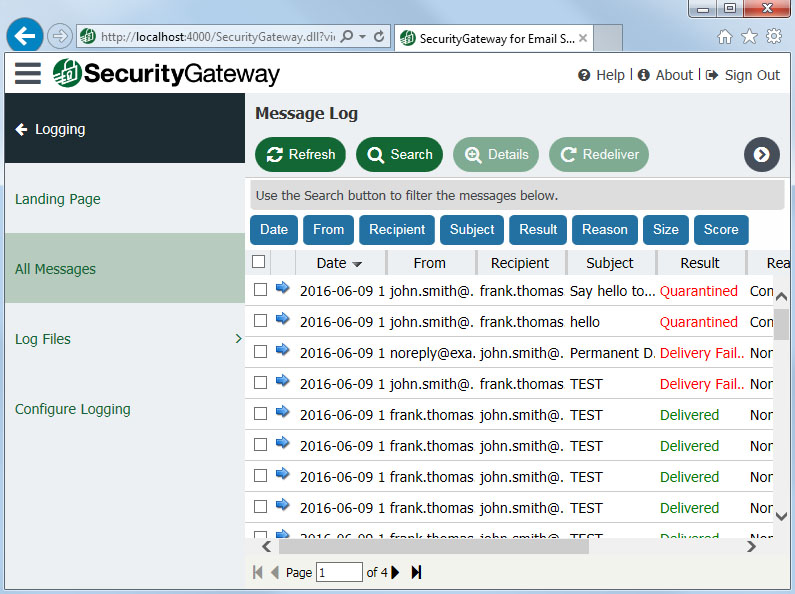Toggle the blue Size column button
795x594 pixels.
[666, 230]
